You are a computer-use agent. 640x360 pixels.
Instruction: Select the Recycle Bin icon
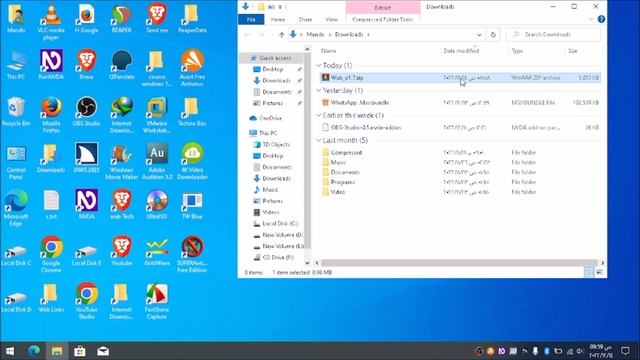16,111
